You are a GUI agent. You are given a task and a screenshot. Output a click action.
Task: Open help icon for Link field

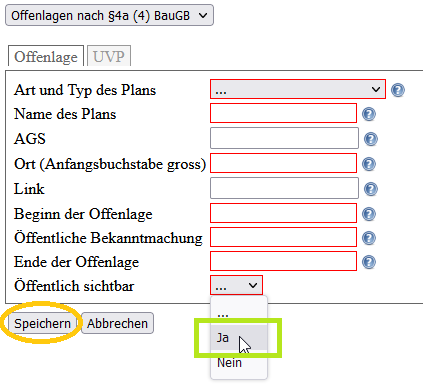(371, 189)
